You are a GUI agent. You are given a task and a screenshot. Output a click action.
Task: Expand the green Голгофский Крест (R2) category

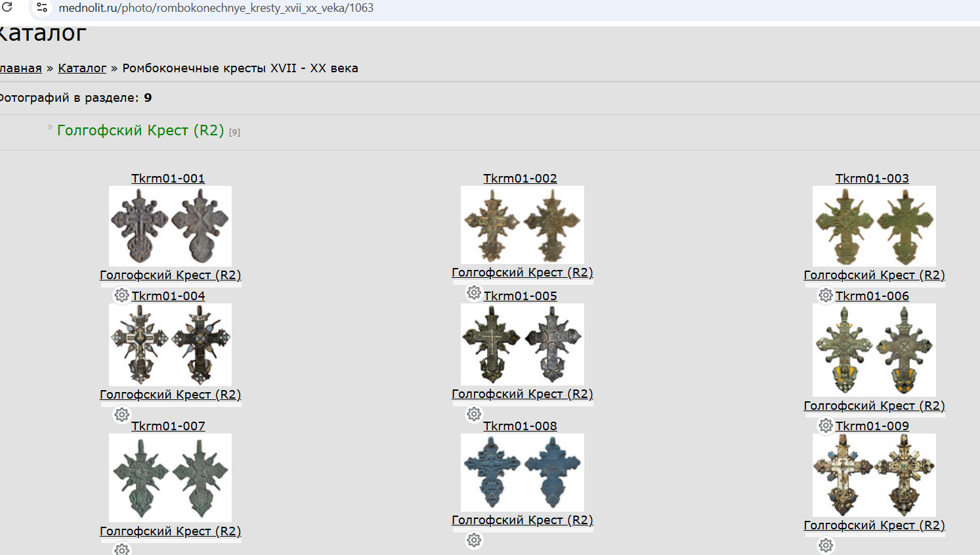140,131
